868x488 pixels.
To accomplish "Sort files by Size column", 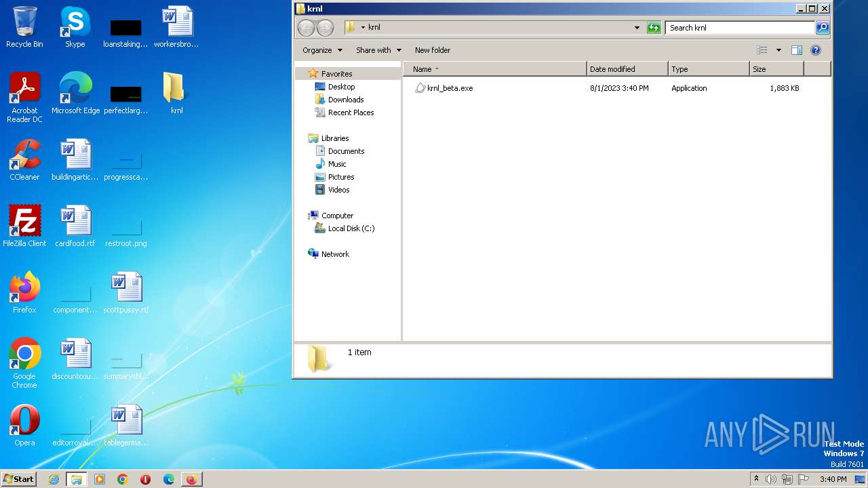I will pos(776,69).
